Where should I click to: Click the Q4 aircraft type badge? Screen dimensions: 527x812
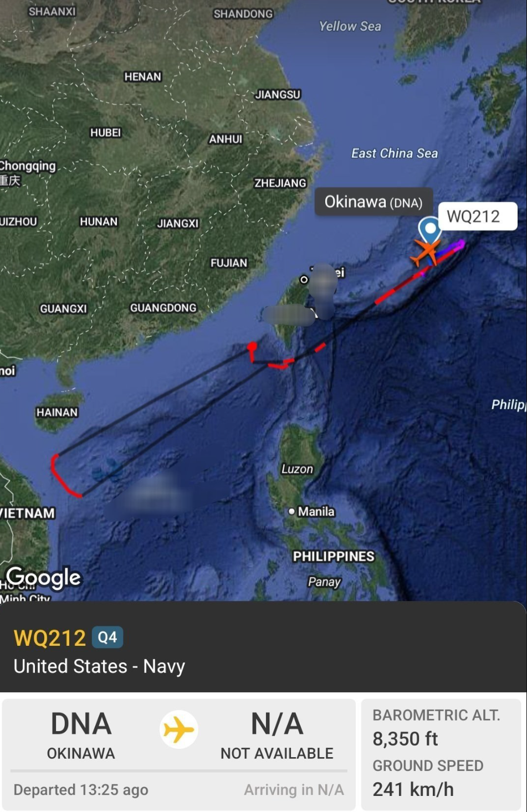[x=108, y=637]
